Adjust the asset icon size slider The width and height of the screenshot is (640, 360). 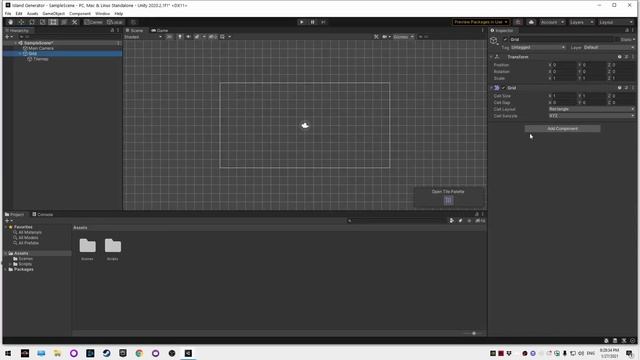473,333
